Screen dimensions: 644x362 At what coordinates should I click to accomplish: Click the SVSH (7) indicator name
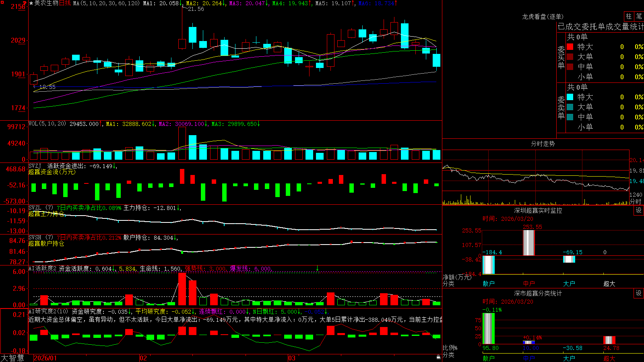[41, 237]
